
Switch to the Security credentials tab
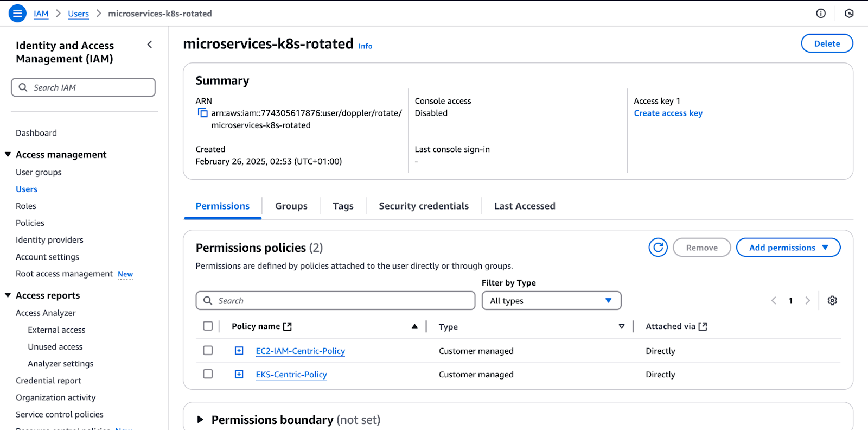(x=424, y=206)
